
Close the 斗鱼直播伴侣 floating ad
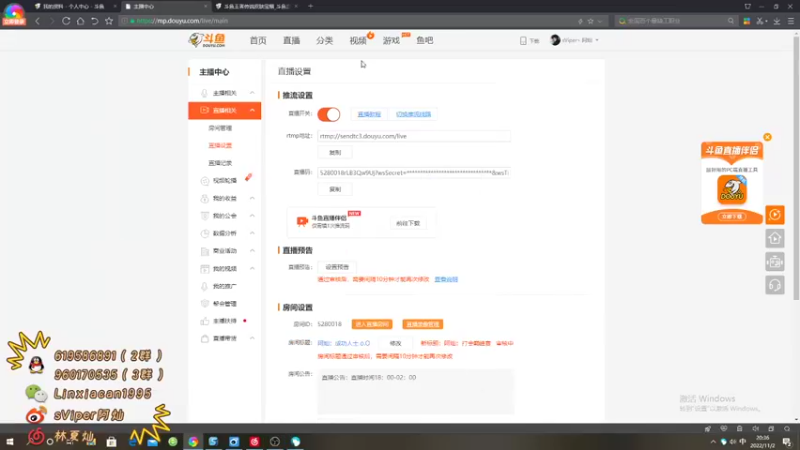(x=767, y=137)
